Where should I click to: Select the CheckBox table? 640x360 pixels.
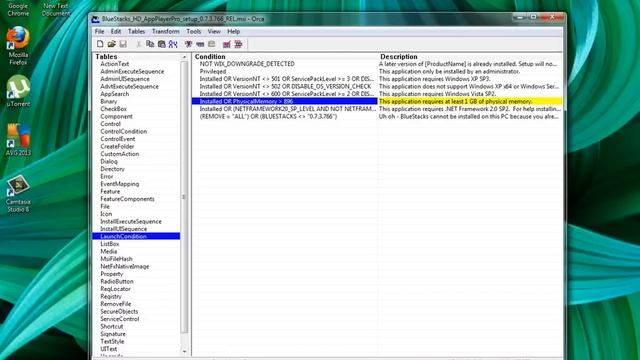113,109
